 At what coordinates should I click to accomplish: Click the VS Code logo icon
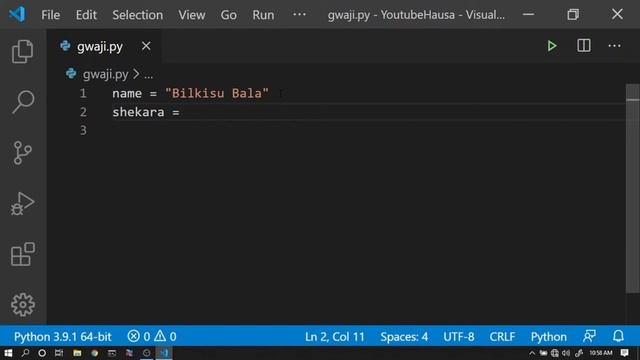[17, 15]
